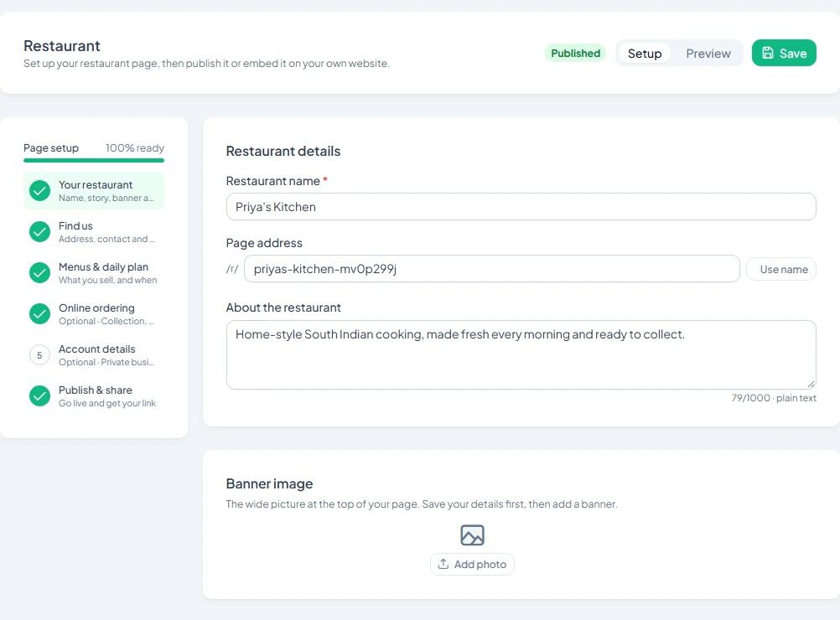This screenshot has height=620, width=840.
Task: Click the '/r/' address prefix
Action: 232,269
